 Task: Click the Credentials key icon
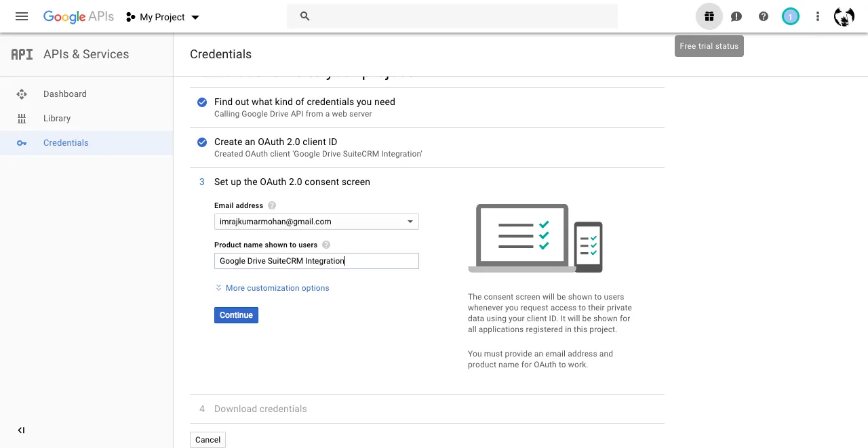22,143
